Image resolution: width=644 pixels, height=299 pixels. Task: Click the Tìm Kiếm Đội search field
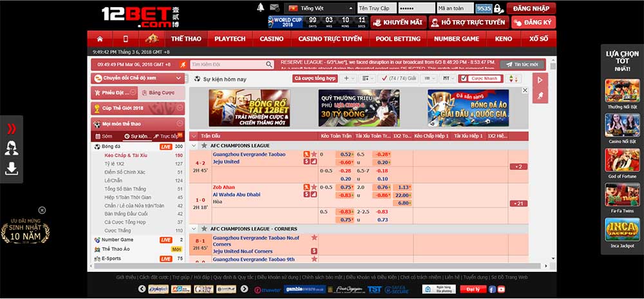coord(232,64)
